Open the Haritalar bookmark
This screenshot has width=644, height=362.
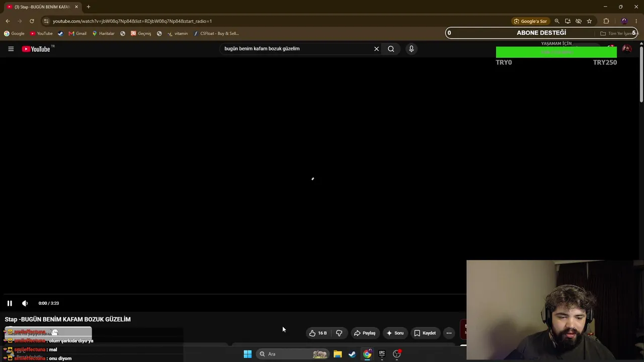pos(103,34)
